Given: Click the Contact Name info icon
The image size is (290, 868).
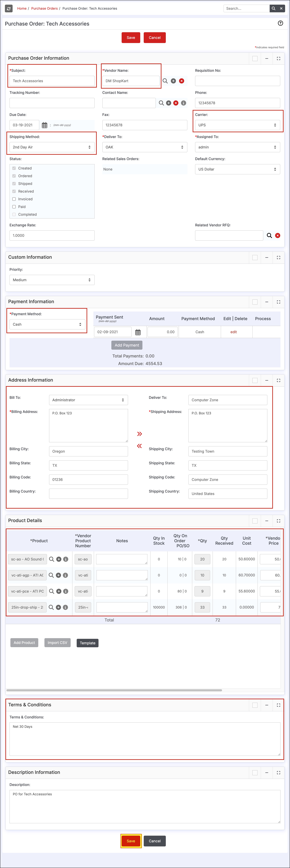Looking at the screenshot, I should click(x=183, y=103).
